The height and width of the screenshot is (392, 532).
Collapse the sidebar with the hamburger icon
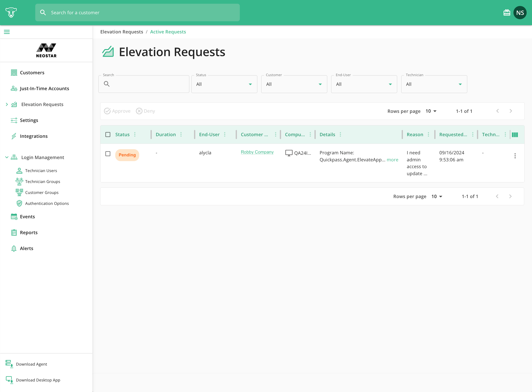click(7, 32)
